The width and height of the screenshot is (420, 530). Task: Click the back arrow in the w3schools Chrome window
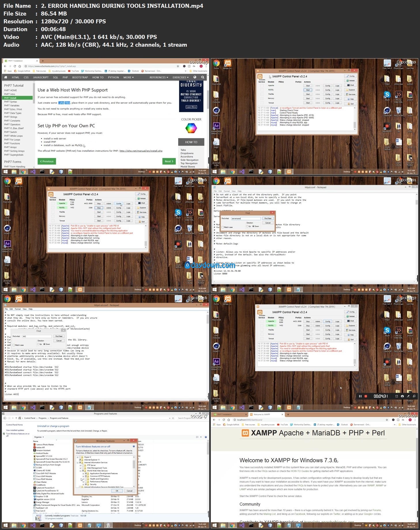pos(5,66)
